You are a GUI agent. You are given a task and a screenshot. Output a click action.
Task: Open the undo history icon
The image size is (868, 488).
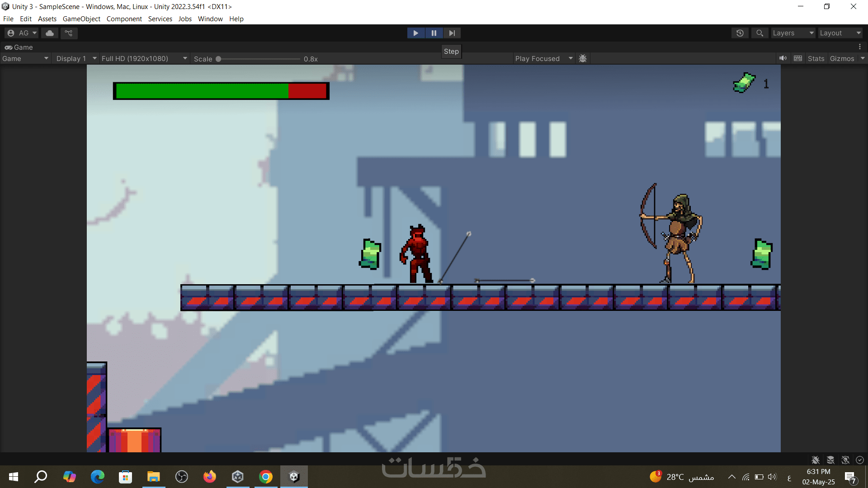740,33
